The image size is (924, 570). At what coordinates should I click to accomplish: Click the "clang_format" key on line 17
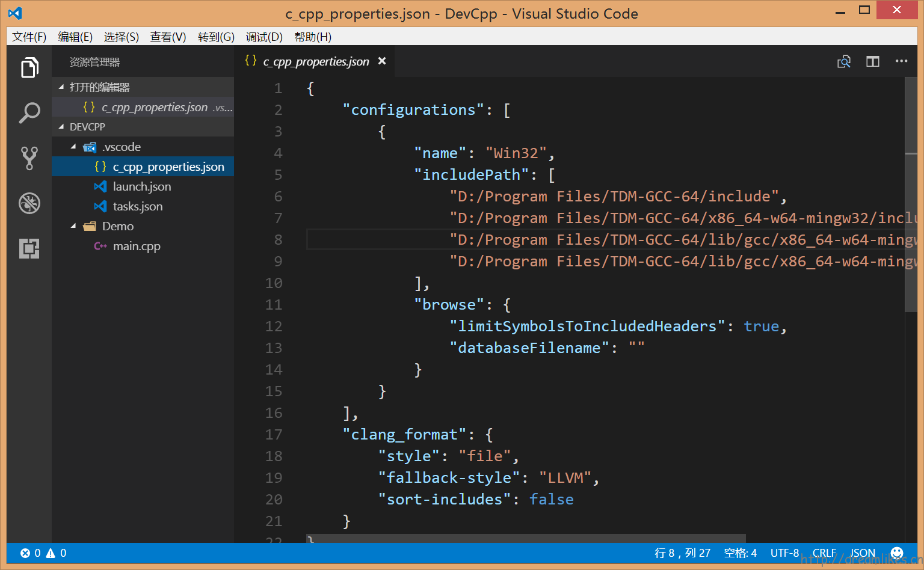pyautogui.click(x=404, y=435)
